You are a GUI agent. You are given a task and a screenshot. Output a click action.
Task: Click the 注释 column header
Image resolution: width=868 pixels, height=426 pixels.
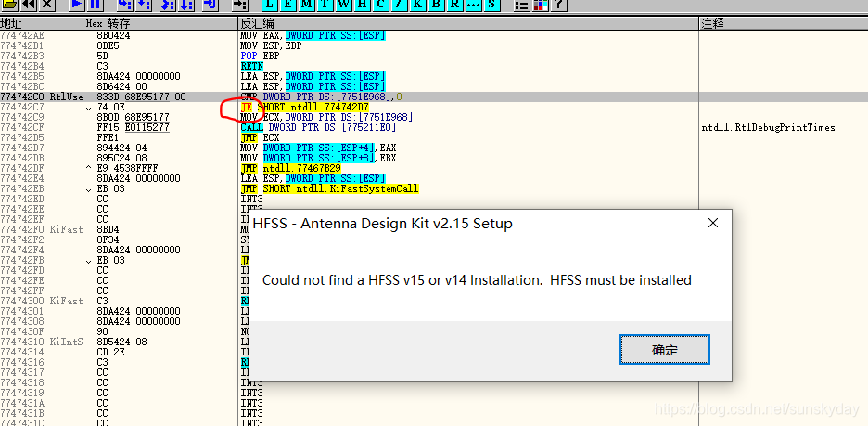point(784,24)
